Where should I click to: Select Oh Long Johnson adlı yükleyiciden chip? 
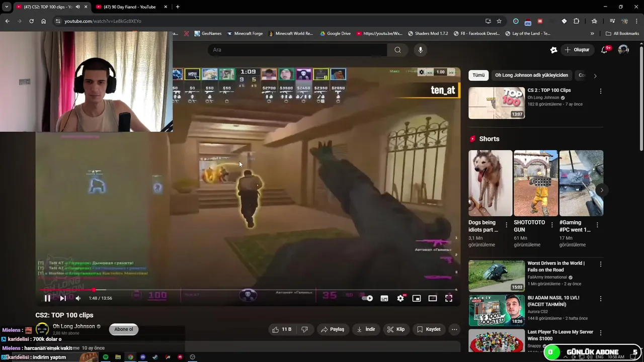point(531,75)
